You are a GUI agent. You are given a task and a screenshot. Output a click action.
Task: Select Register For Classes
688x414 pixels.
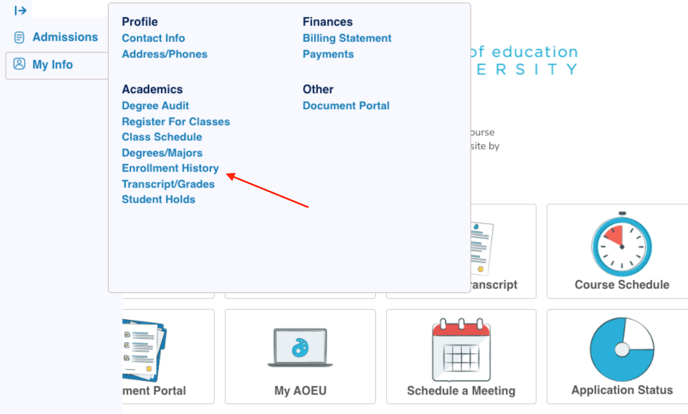[176, 121]
